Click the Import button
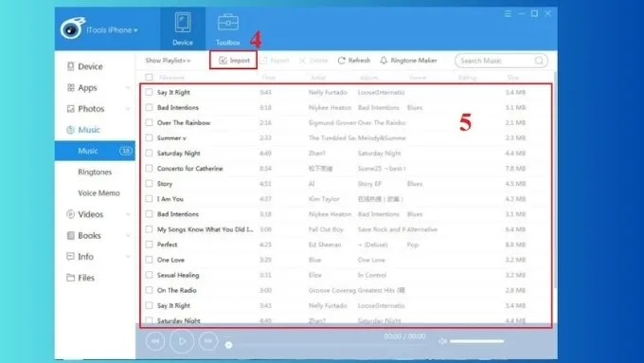 coord(234,61)
